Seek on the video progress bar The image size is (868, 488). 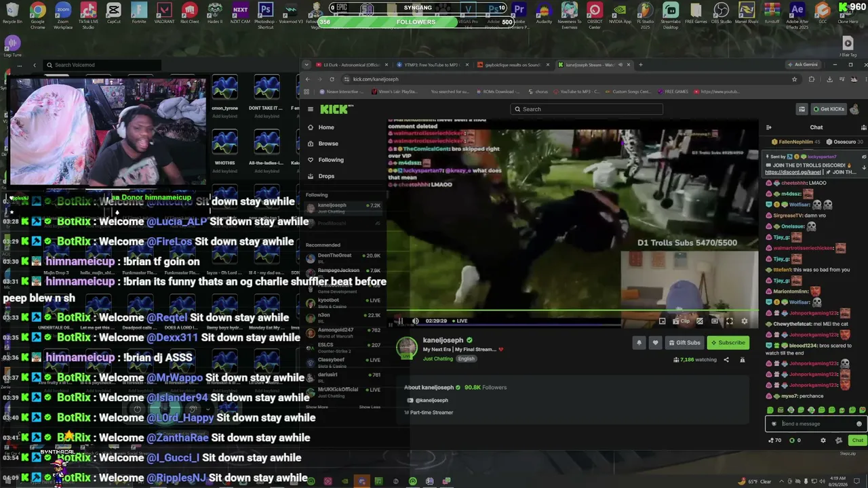[x=572, y=312]
